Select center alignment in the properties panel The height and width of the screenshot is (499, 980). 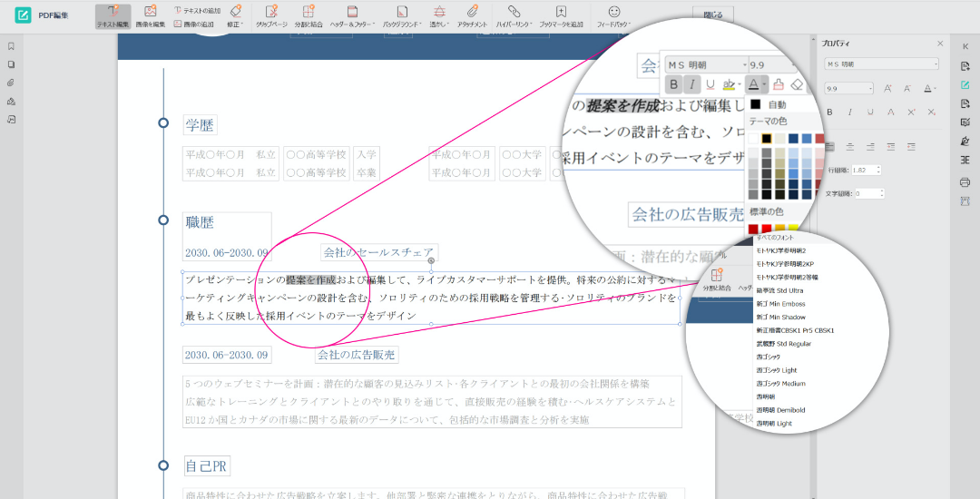tap(850, 147)
